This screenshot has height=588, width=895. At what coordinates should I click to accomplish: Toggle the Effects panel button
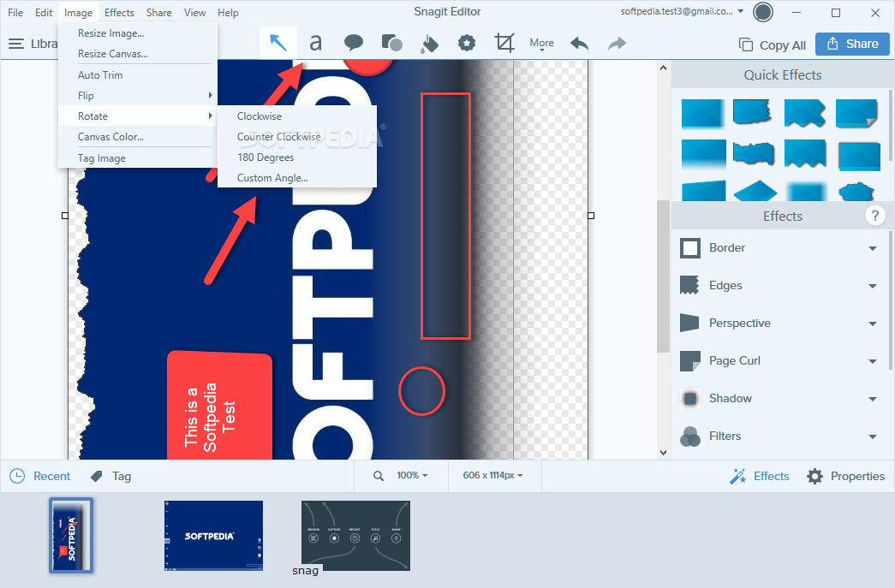(x=759, y=476)
